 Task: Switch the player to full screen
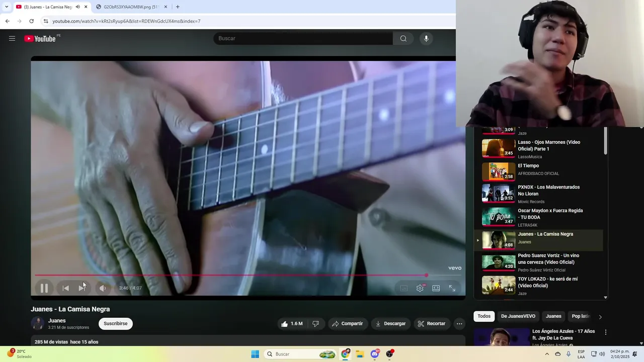(x=452, y=288)
